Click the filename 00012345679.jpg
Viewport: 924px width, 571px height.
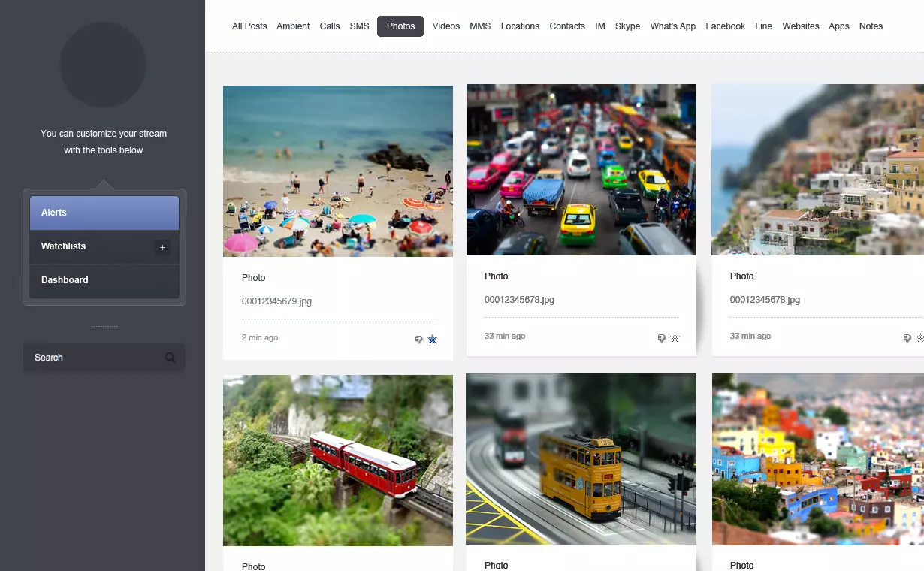click(276, 301)
